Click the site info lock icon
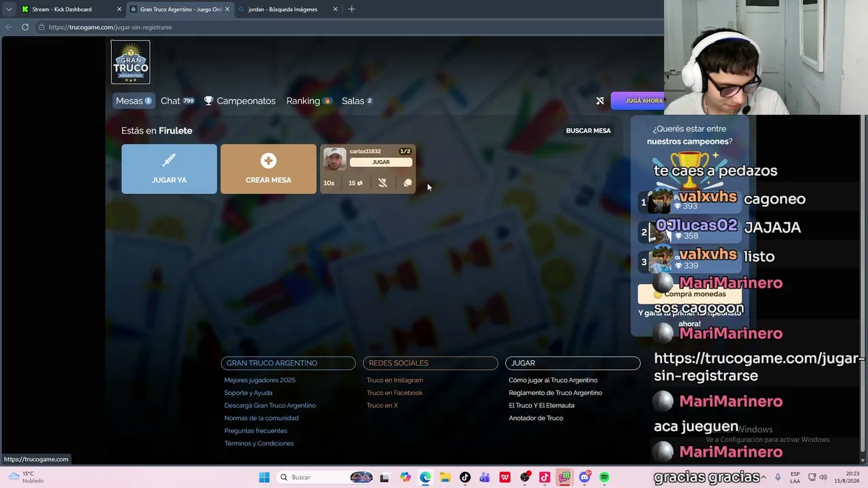Image resolution: width=868 pixels, height=488 pixels. [41, 27]
